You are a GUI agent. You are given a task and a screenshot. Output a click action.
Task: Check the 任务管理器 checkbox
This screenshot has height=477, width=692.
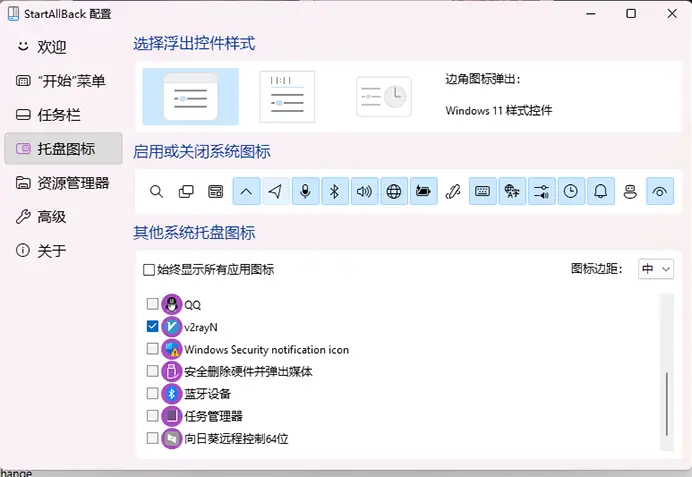pos(152,416)
